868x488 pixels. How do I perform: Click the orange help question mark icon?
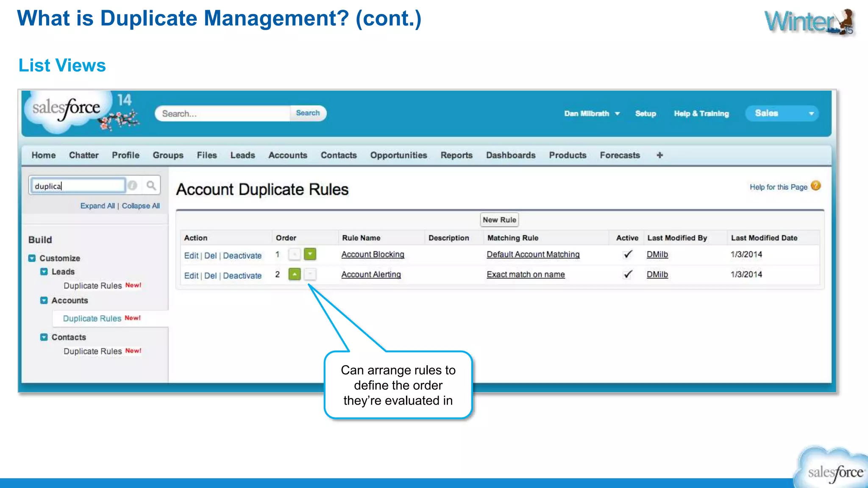point(816,186)
